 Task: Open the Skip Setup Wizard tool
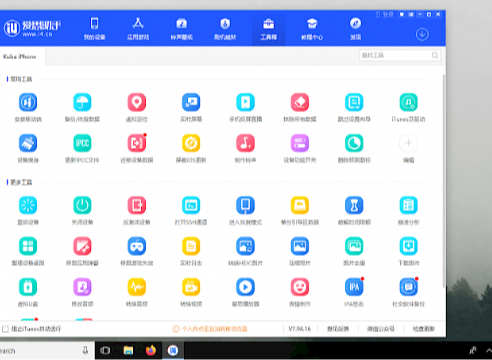354,103
